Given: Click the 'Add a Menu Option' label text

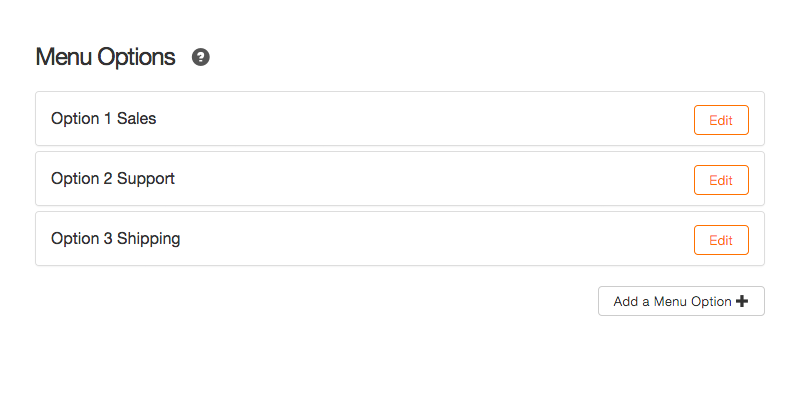Looking at the screenshot, I should point(672,301).
